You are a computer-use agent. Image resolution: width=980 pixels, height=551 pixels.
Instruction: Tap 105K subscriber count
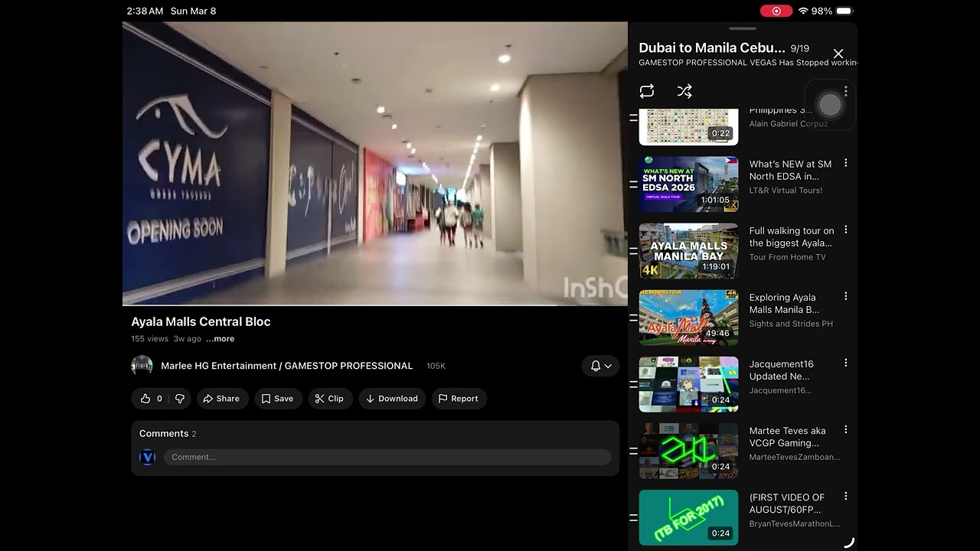pos(436,367)
